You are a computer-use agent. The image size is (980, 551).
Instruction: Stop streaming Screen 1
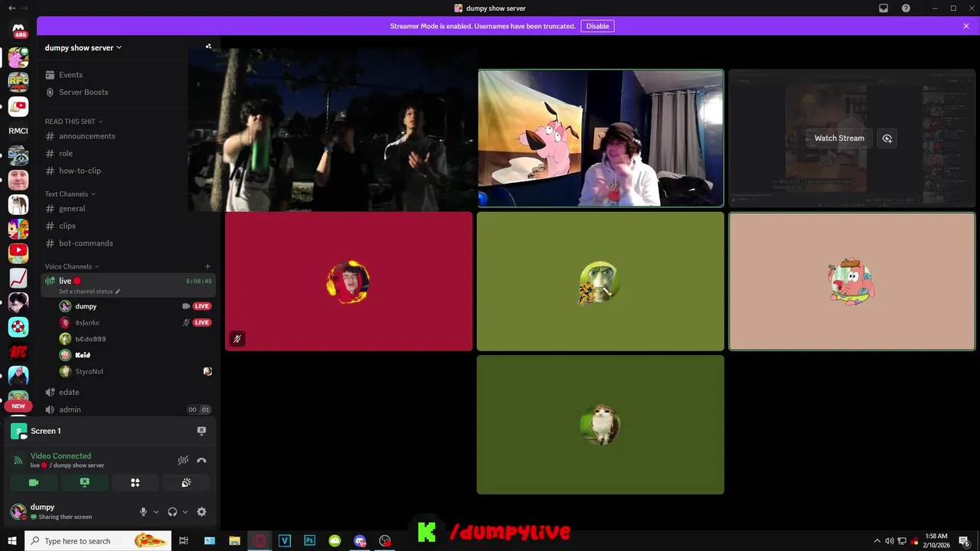point(201,431)
